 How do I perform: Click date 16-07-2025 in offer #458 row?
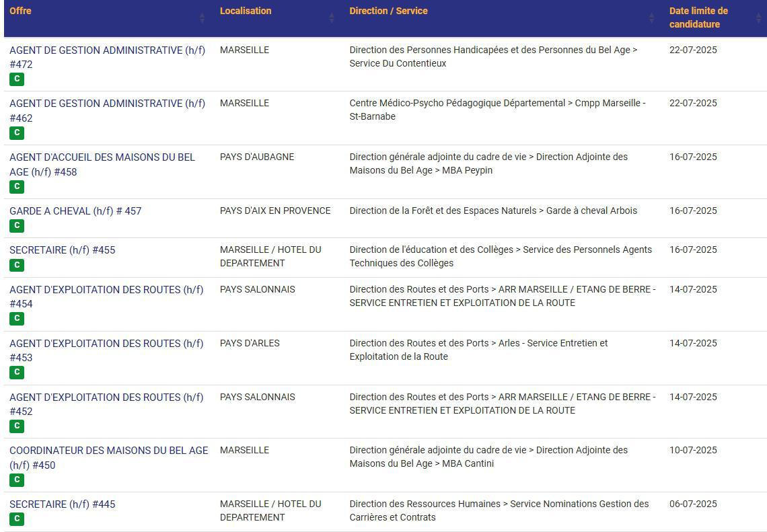[693, 157]
